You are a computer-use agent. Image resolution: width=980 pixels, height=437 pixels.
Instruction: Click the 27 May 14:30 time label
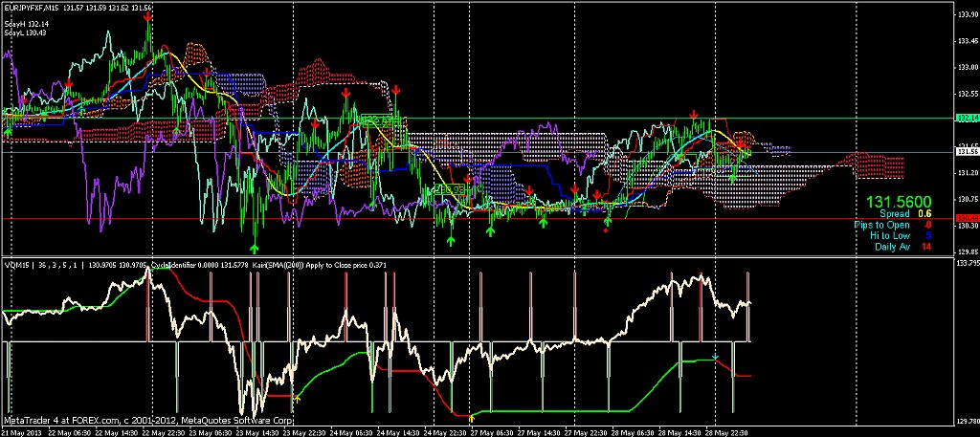[538, 432]
